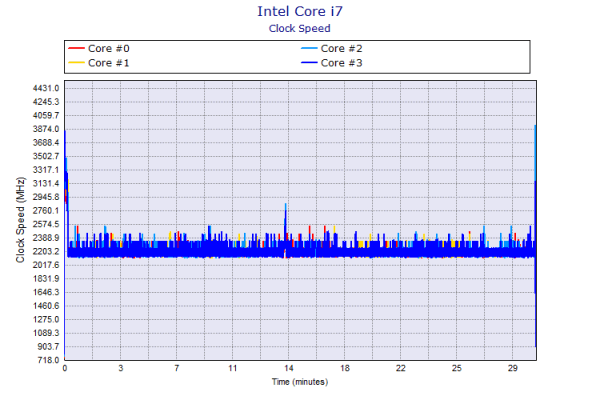Click the 2760.1 y-axis value
The width and height of the screenshot is (600, 400).
[x=46, y=211]
